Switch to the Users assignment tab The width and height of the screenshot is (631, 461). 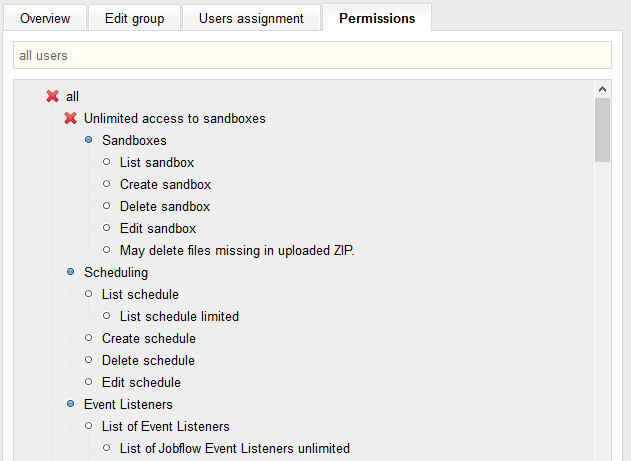[x=251, y=18]
